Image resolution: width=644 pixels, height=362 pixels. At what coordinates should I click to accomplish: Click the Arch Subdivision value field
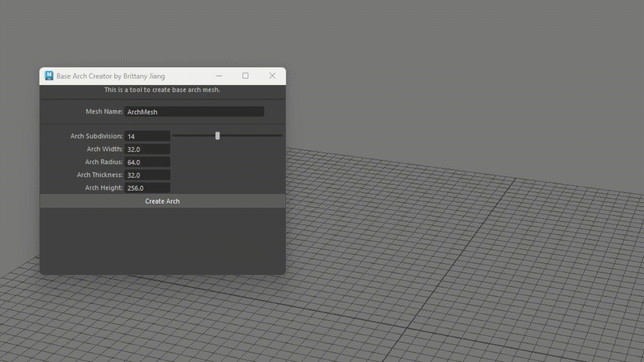pyautogui.click(x=147, y=136)
